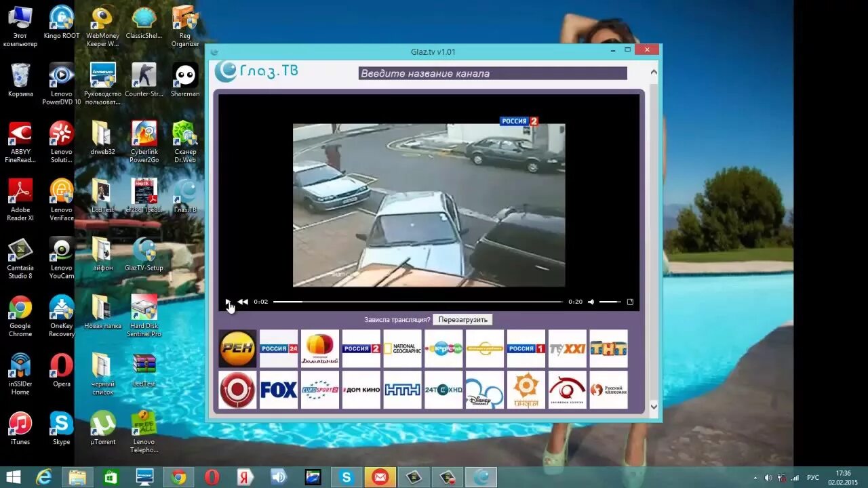Open the Opera desktop shortcut
This screenshot has width=868, height=488.
coord(62,371)
